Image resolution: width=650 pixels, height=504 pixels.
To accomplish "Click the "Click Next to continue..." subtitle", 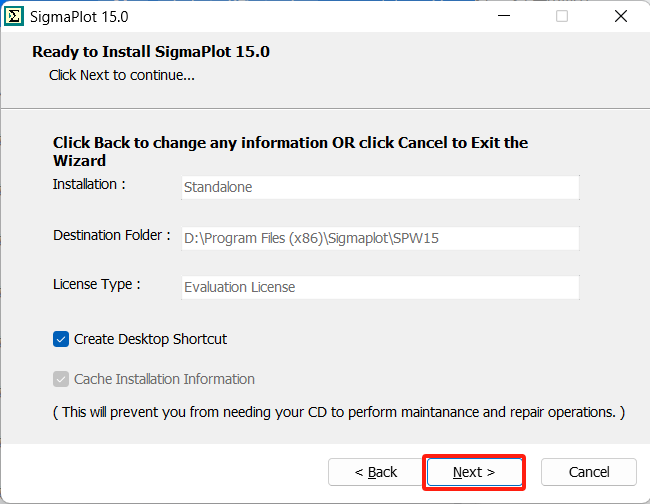I will click(122, 75).
